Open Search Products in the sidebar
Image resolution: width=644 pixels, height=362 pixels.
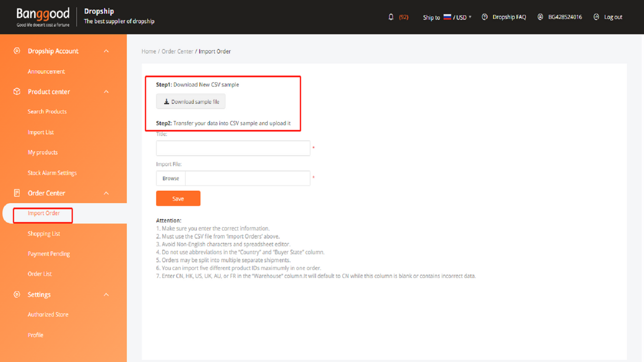47,112
